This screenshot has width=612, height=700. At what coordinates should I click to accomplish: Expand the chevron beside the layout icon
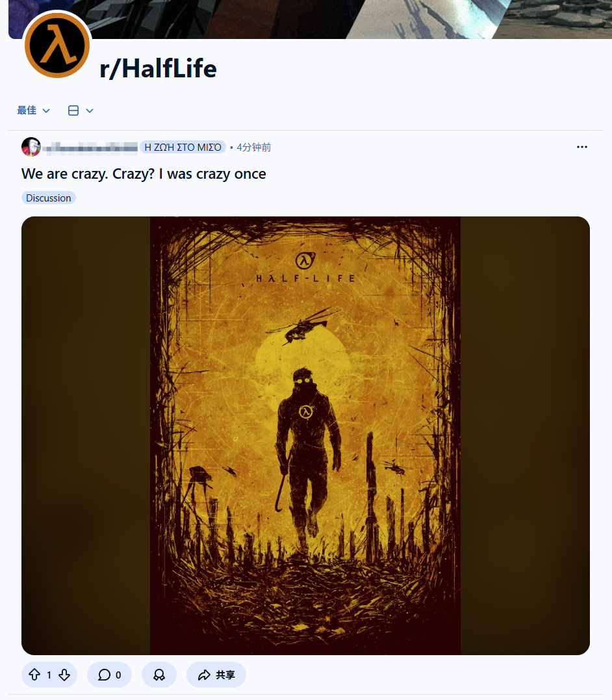[x=90, y=110]
